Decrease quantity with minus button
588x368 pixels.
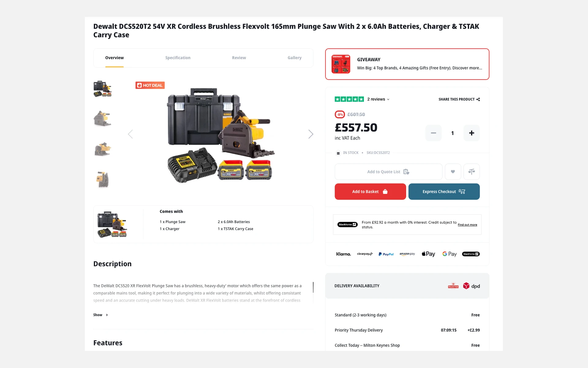pos(433,133)
